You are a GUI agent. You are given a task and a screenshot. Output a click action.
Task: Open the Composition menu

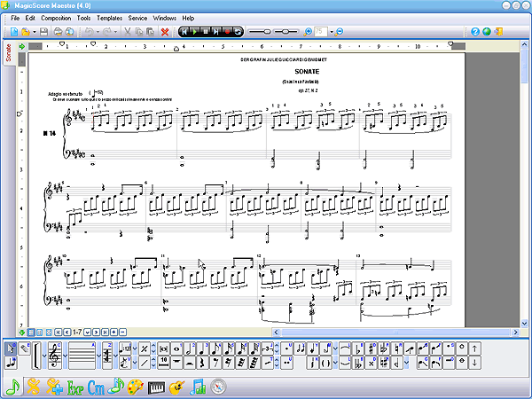56,18
